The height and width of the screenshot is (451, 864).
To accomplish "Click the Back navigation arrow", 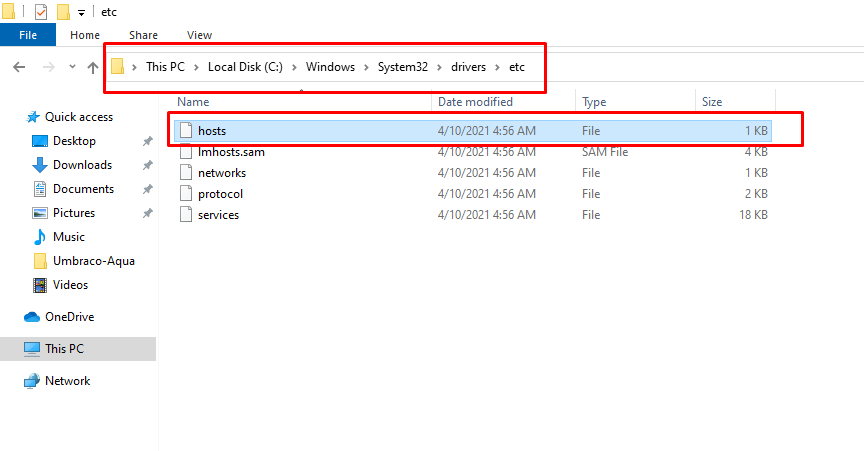I will click(x=19, y=67).
